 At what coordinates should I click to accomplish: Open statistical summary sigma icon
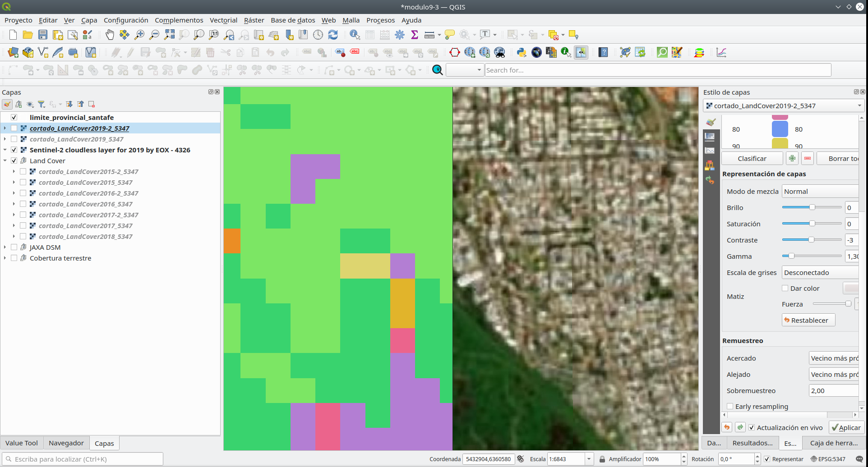pyautogui.click(x=415, y=35)
